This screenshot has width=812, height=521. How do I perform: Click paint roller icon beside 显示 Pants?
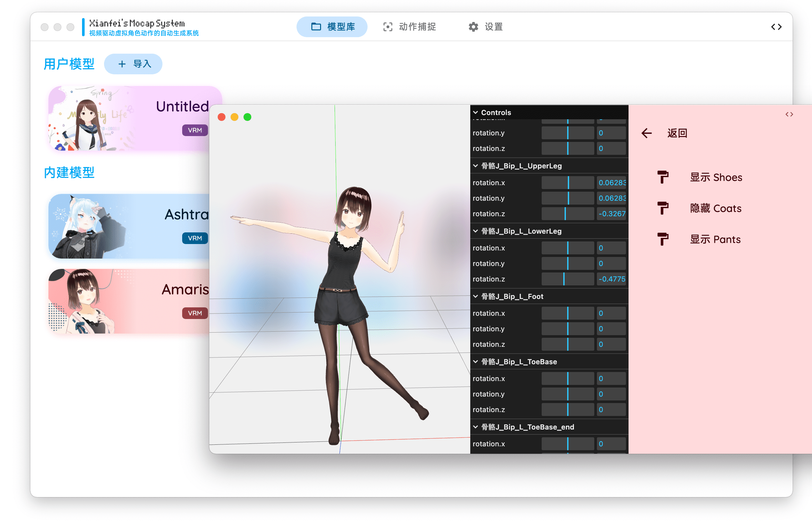(662, 239)
